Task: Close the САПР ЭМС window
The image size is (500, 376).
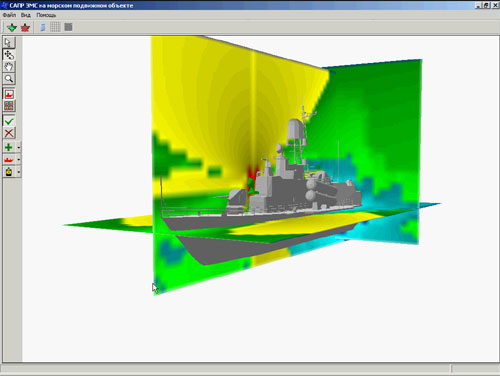Action: click(x=495, y=5)
